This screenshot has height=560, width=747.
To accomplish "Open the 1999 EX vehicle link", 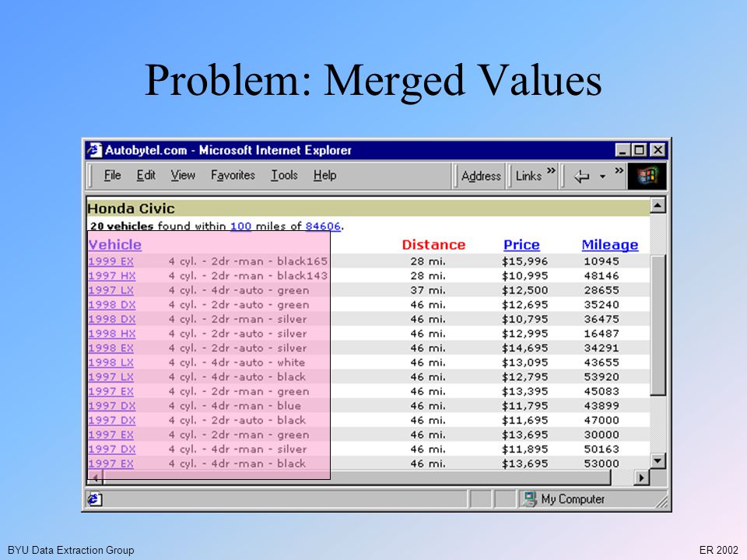I will click(x=111, y=261).
